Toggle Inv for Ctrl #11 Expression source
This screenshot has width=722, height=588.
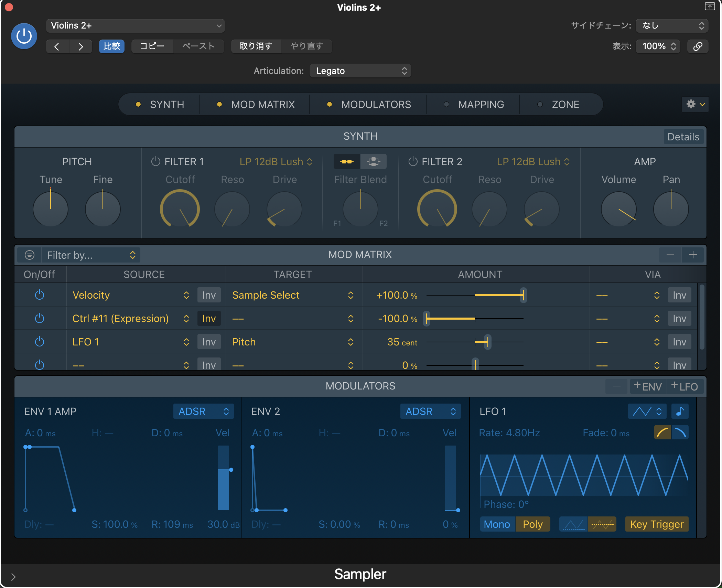[209, 319]
